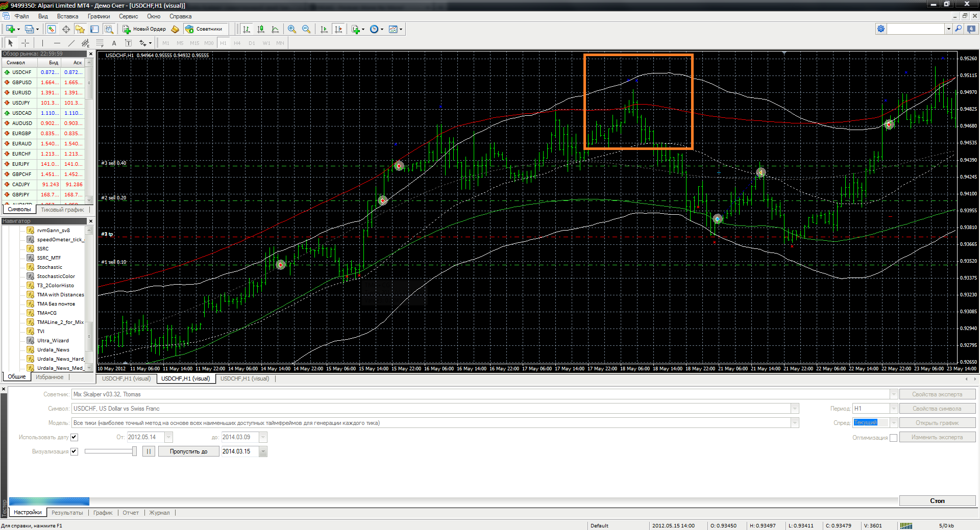The width and height of the screenshot is (980, 530).
Task: Pause the visualization with pause button
Action: tap(149, 451)
